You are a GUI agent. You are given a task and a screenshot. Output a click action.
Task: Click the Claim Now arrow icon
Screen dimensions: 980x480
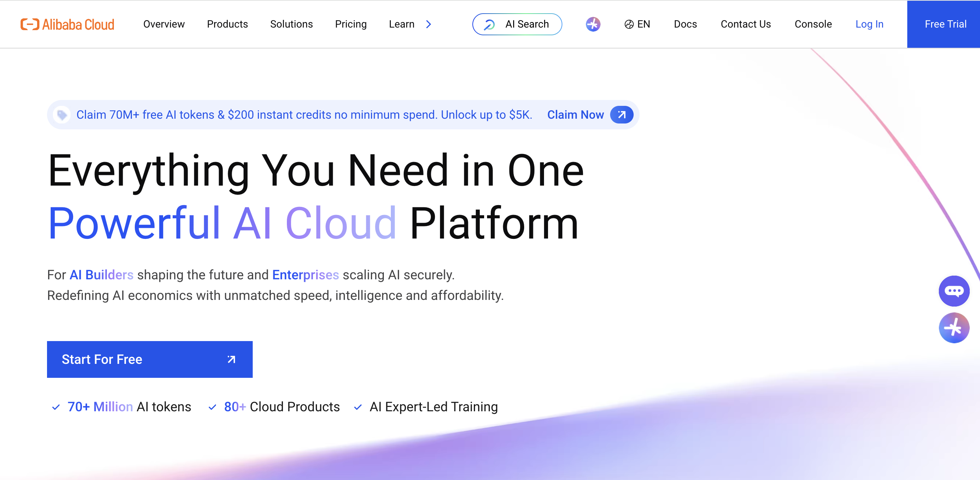coord(621,115)
